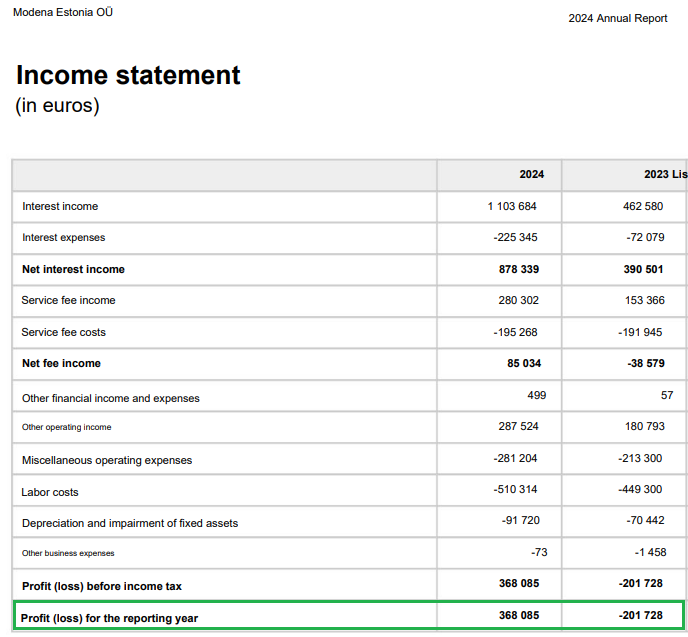This screenshot has height=637, width=688.
Task: Click 'Depreciation and impairment of fixed assets' label
Action: click(130, 523)
